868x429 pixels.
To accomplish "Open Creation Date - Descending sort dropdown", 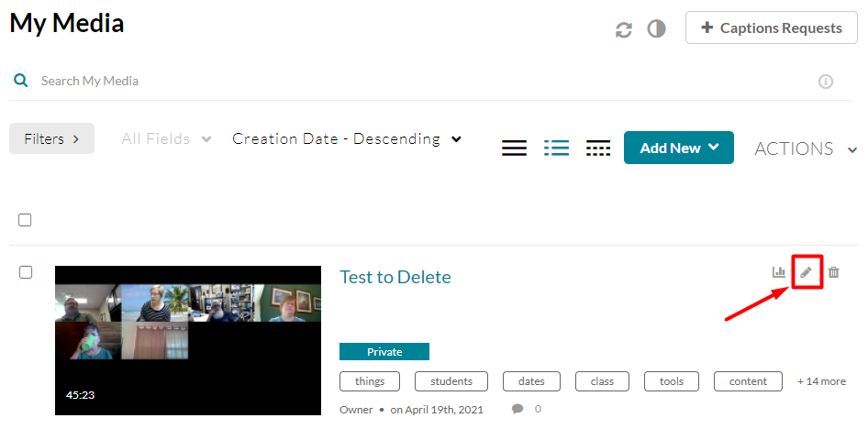I will 346,139.
